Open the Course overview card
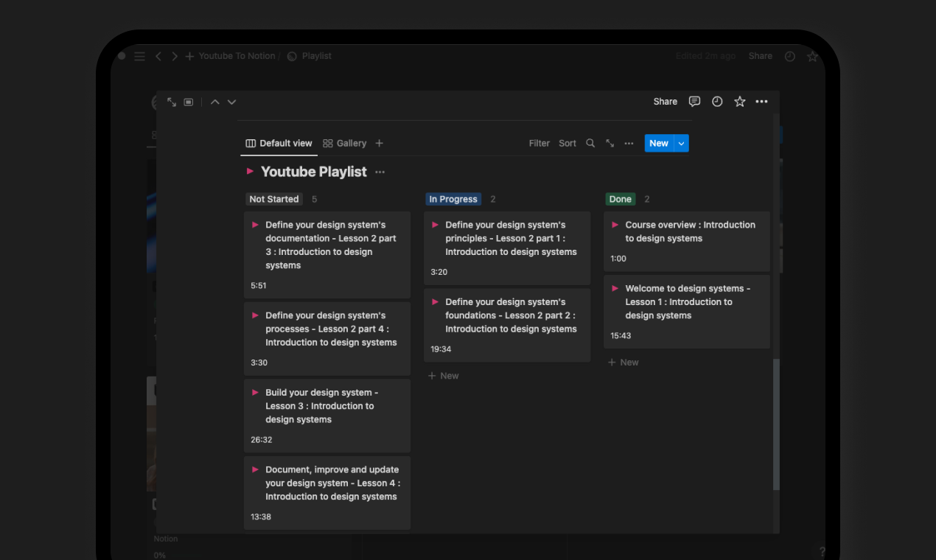This screenshot has height=560, width=936. click(x=687, y=242)
